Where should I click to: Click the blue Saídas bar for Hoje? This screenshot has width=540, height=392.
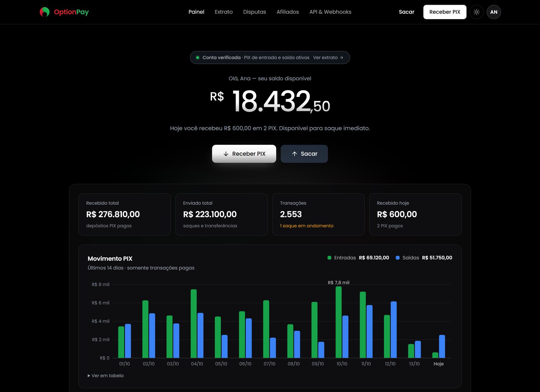pos(442,346)
